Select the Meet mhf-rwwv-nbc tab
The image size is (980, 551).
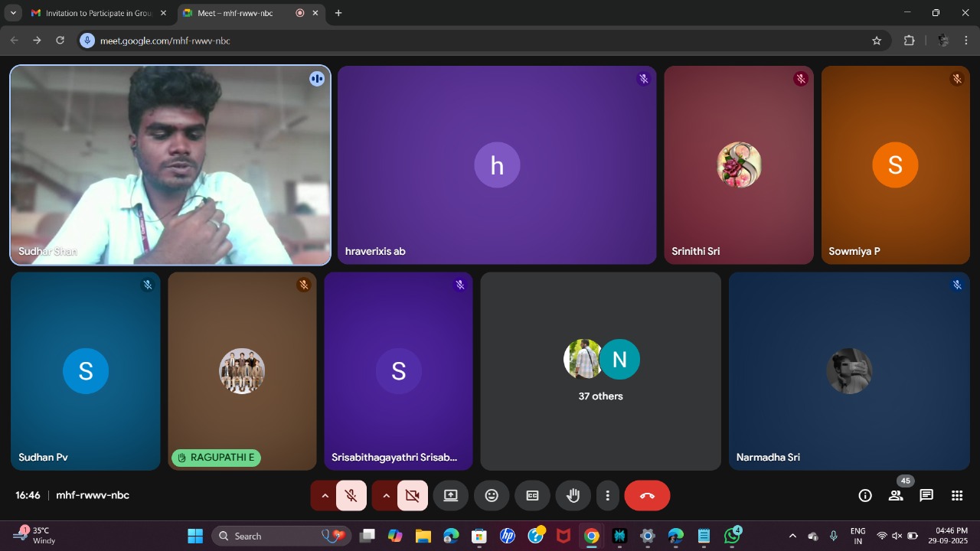[x=237, y=13]
